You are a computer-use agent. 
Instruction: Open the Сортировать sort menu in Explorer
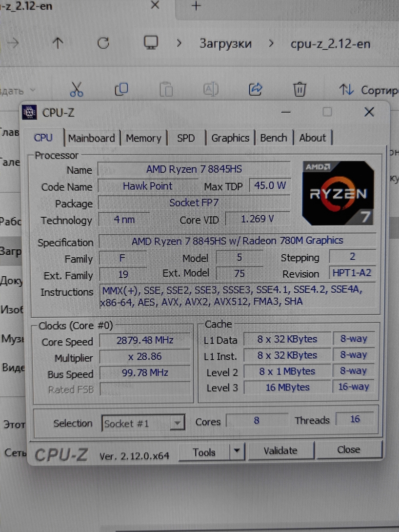coord(369,90)
